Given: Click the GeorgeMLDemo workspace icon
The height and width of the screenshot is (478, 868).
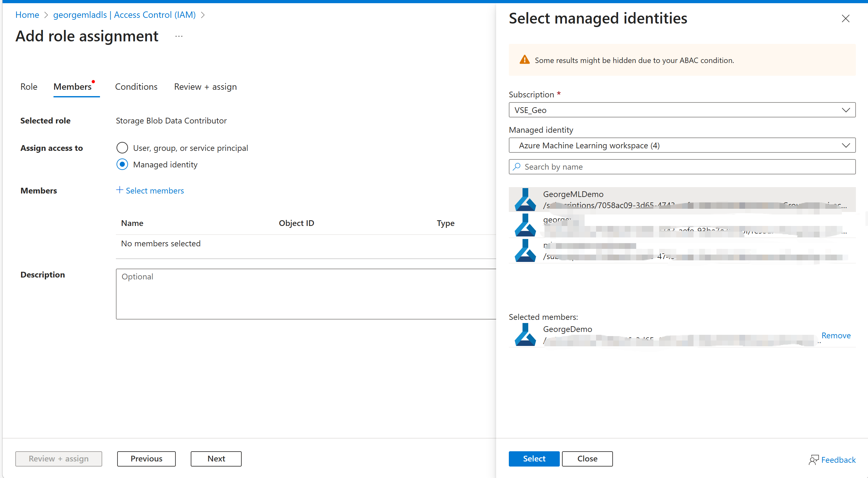Looking at the screenshot, I should 525,200.
